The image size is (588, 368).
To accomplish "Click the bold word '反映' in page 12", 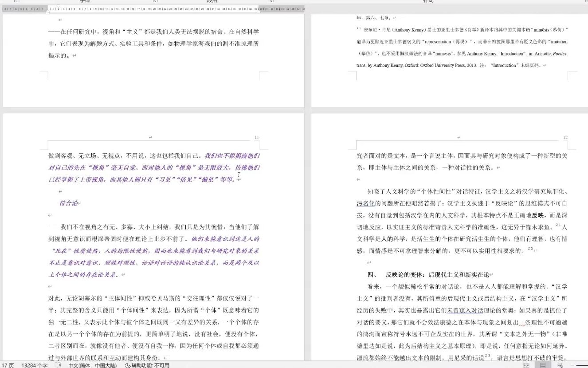I will click(538, 216).
